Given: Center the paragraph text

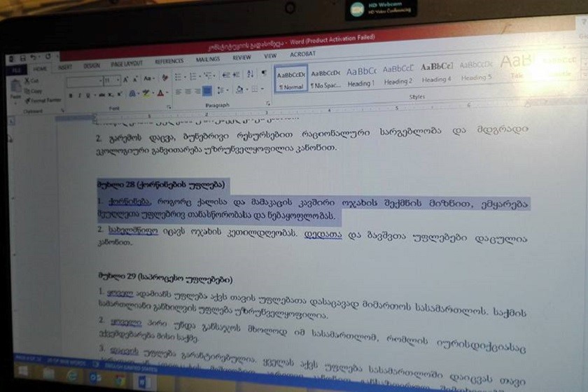Looking at the screenshot, I should pyautogui.click(x=188, y=91).
